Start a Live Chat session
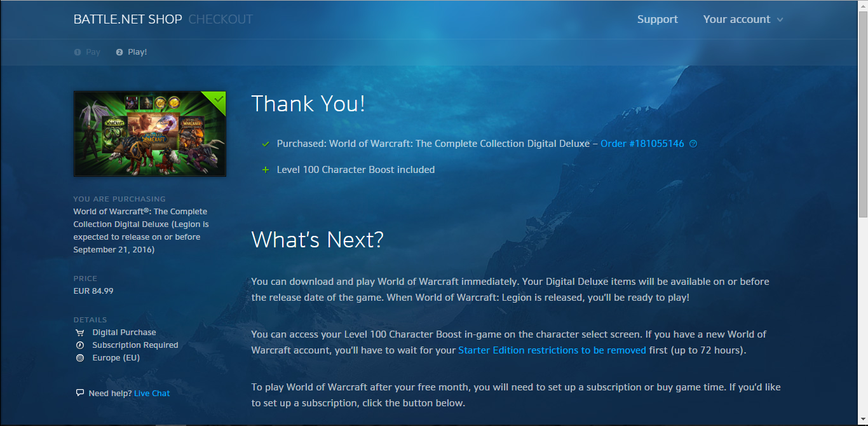Image resolution: width=868 pixels, height=426 pixels. tap(152, 393)
